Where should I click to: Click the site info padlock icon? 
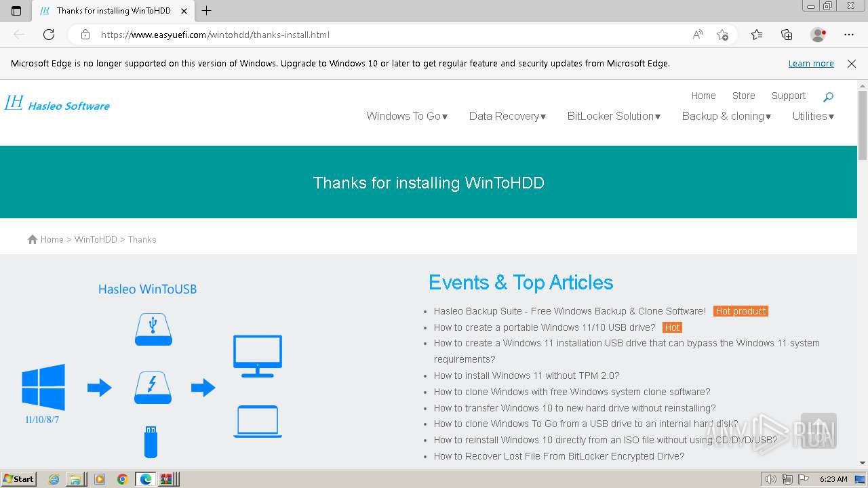[x=85, y=35]
